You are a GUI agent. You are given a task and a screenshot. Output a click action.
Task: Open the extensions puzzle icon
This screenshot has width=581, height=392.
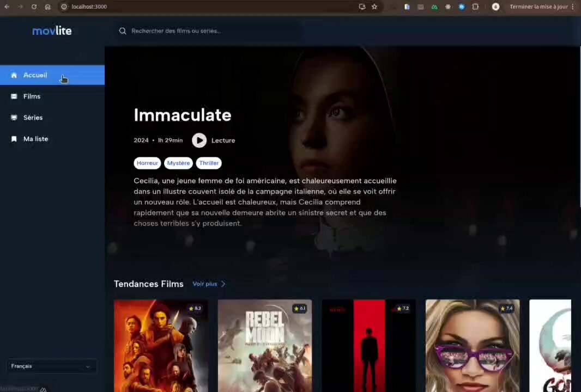point(475,7)
